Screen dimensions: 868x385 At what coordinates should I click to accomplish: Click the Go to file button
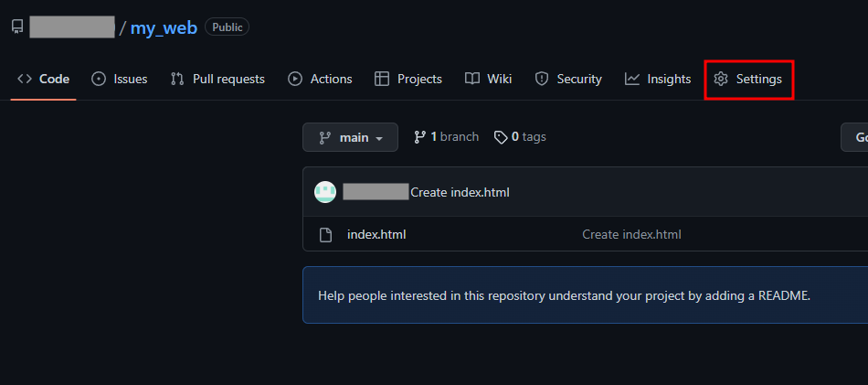pos(854,137)
